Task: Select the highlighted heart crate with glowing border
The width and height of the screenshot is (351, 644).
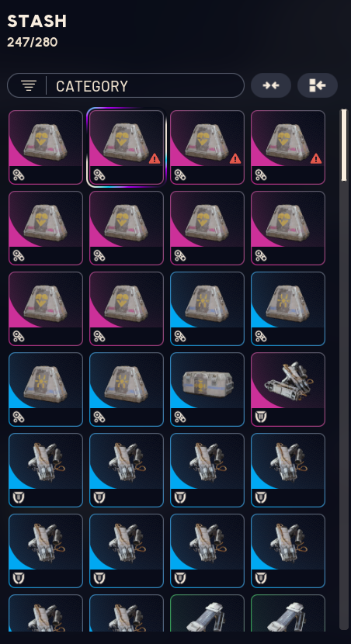Action: pyautogui.click(x=126, y=147)
